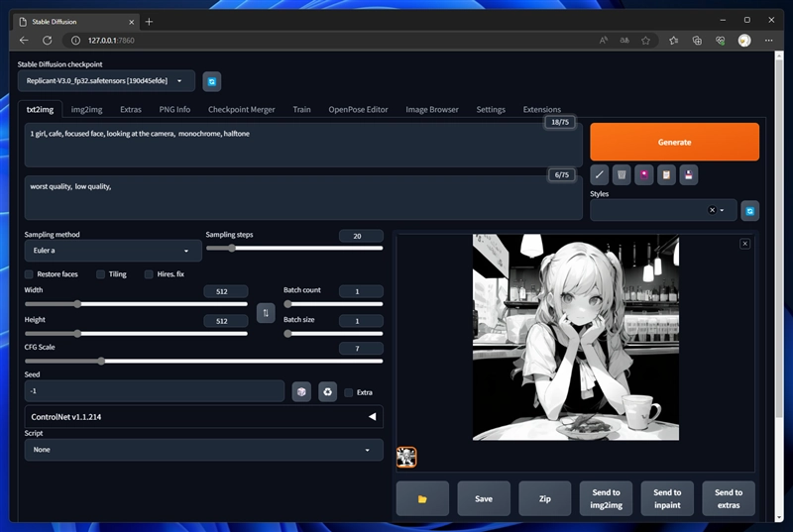Add page to browser favorites
793x532 pixels.
[x=646, y=41]
